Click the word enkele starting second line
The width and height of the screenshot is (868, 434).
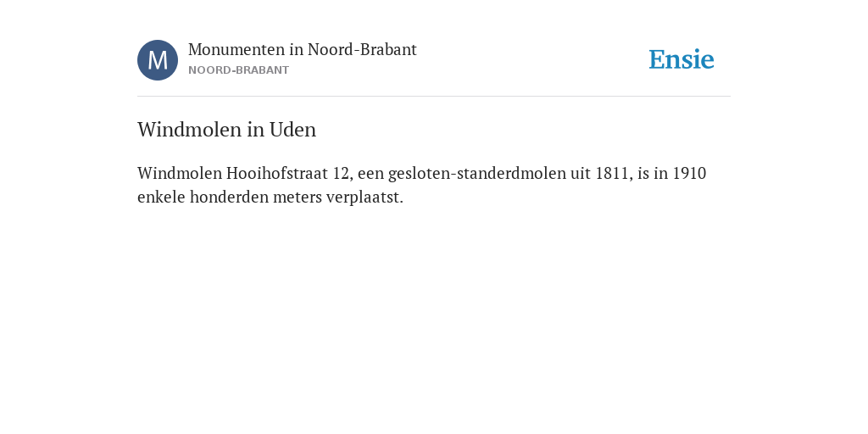162,197
